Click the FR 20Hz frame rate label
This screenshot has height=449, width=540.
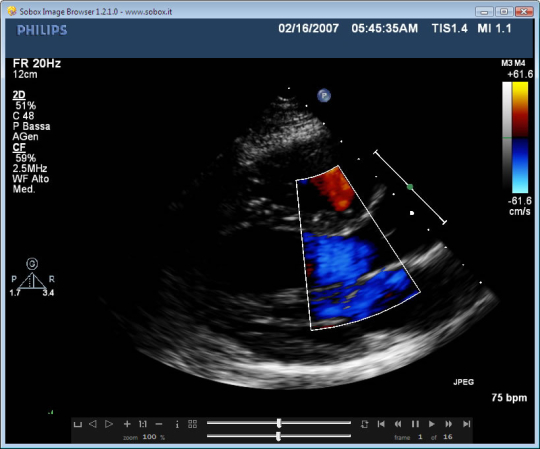(37, 63)
